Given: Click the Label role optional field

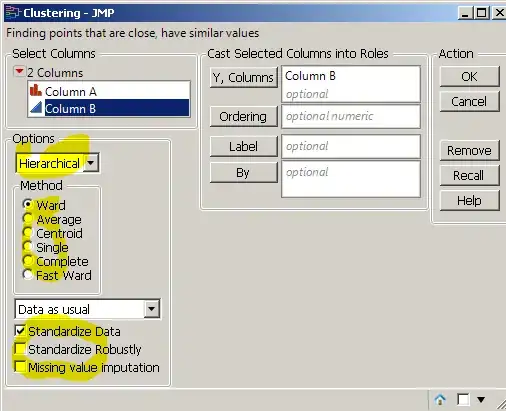Looking at the screenshot, I should 351,147.
